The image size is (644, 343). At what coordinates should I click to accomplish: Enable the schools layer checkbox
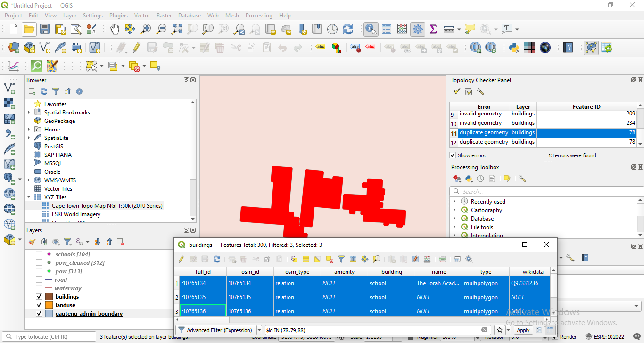[39, 254]
